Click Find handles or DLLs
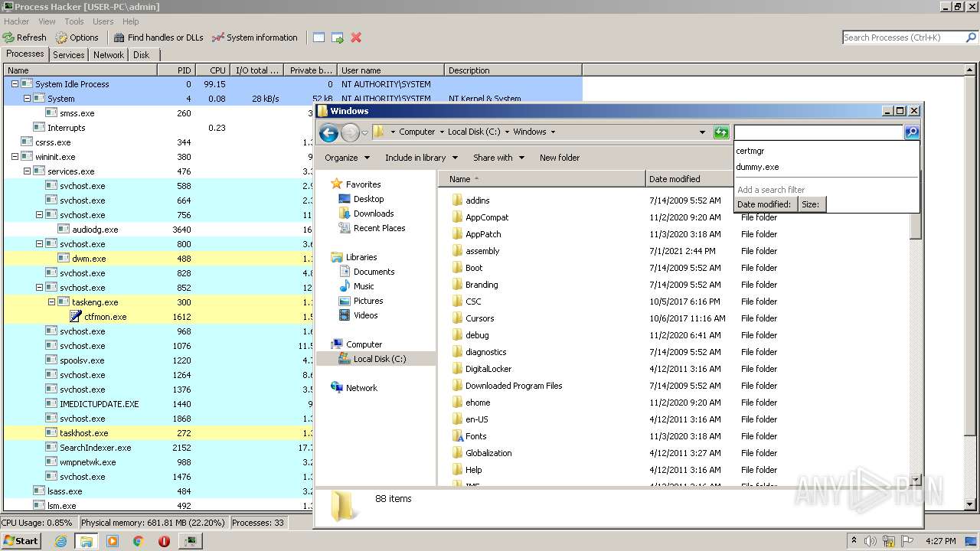The height and width of the screenshot is (551, 980). click(x=158, y=37)
